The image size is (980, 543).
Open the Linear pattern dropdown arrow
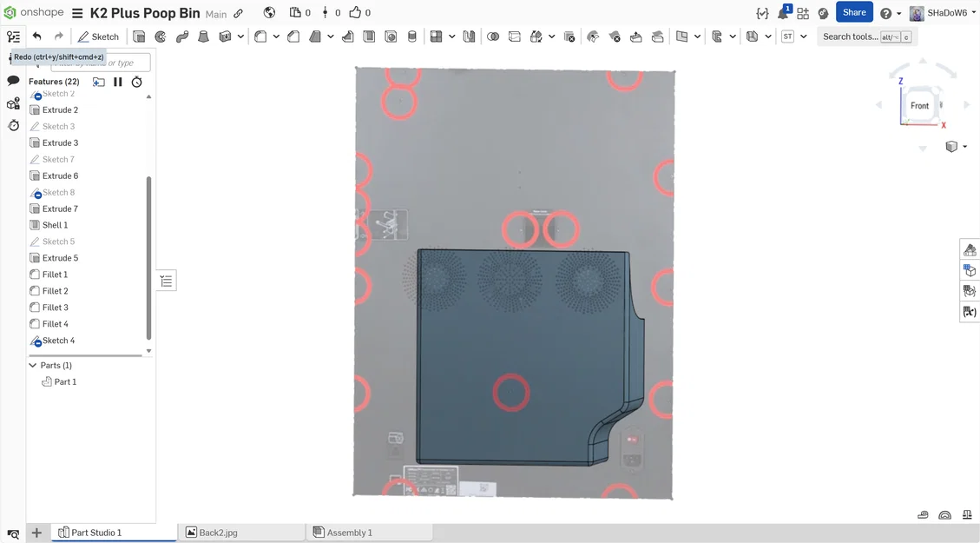pos(452,36)
